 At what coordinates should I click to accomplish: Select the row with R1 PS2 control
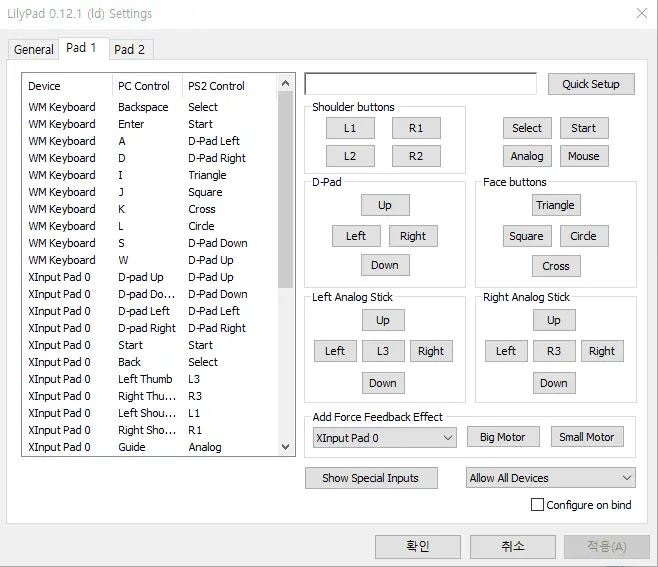tap(150, 430)
